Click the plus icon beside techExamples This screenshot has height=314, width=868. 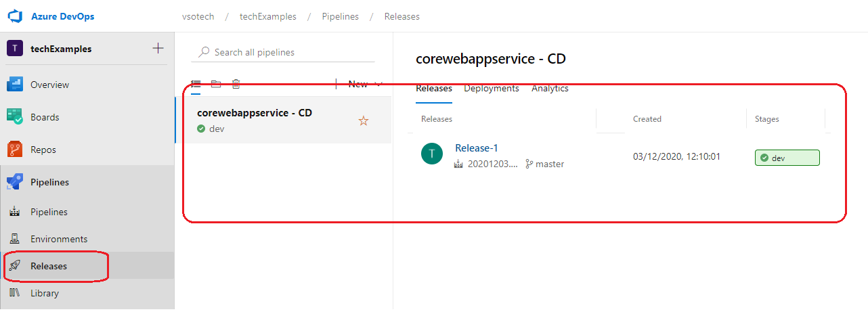(158, 48)
